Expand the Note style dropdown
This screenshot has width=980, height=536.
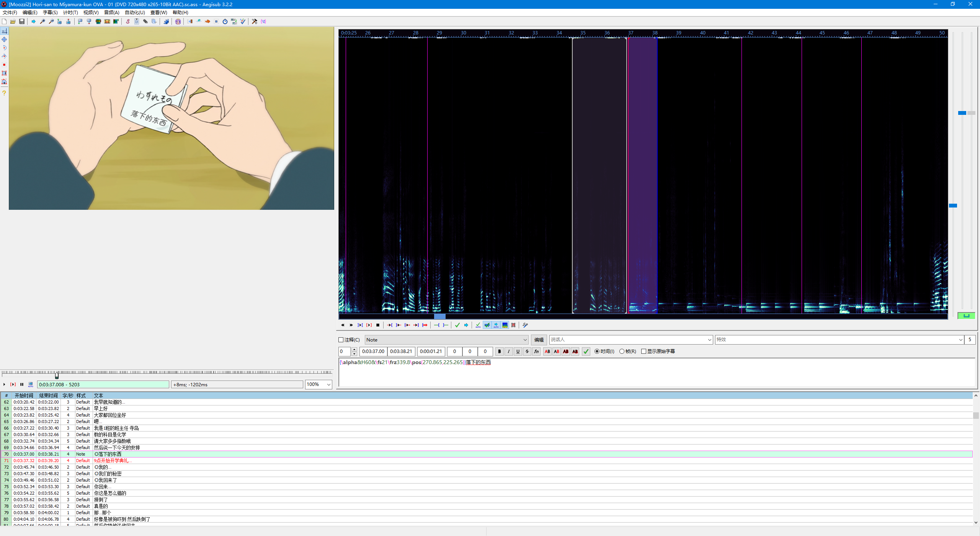click(525, 340)
